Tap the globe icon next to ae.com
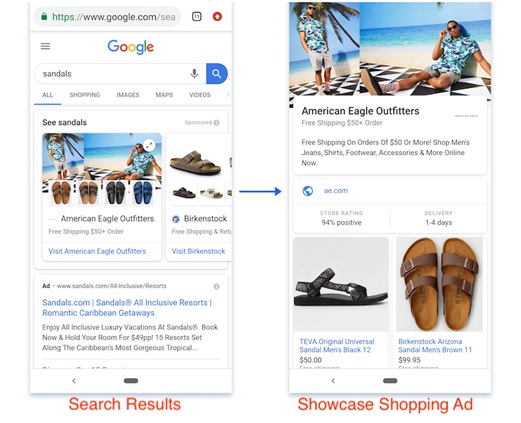Screen dimensions: 521x423 [308, 191]
